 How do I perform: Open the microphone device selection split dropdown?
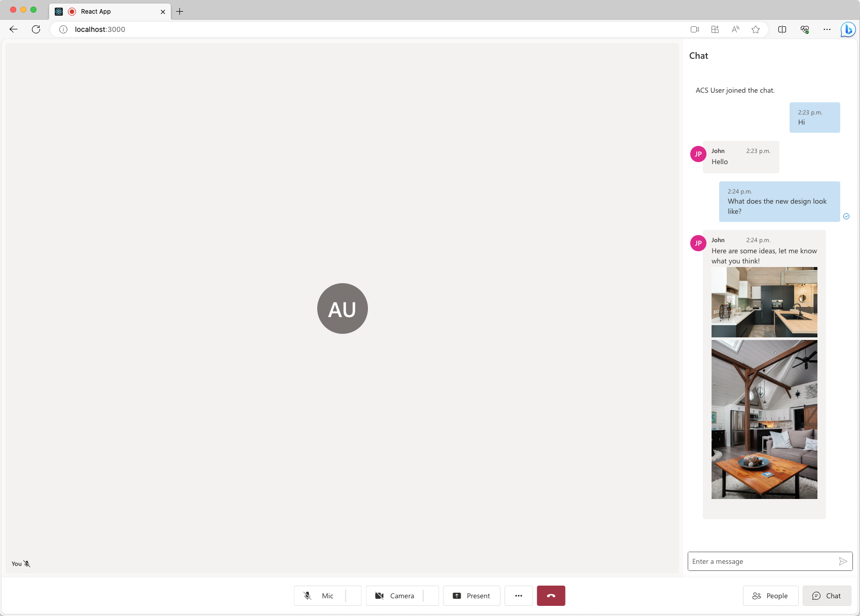click(x=354, y=596)
